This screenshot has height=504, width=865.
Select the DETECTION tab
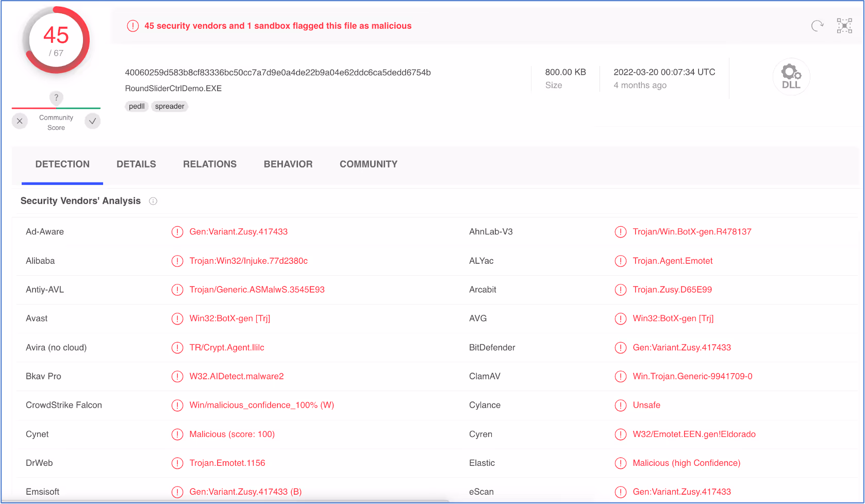point(62,164)
